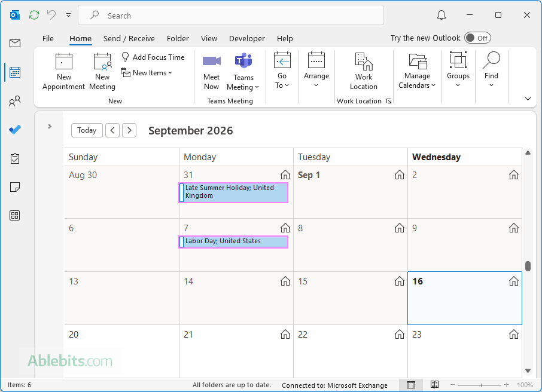Create a New Meeting
This screenshot has width=542, height=392.
tap(102, 72)
